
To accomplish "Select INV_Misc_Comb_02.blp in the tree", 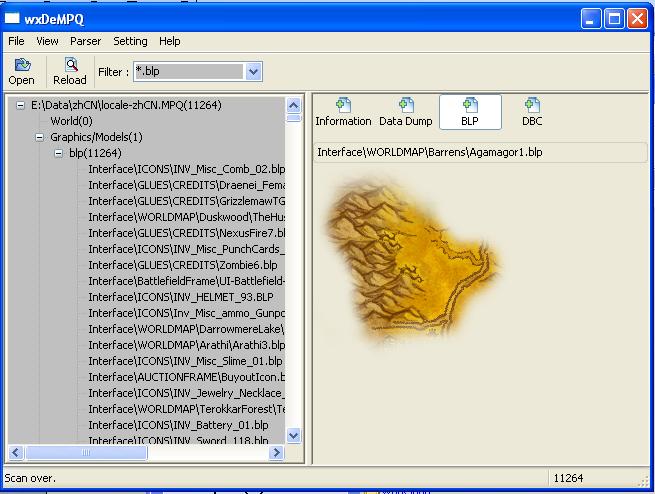I will pos(186,169).
